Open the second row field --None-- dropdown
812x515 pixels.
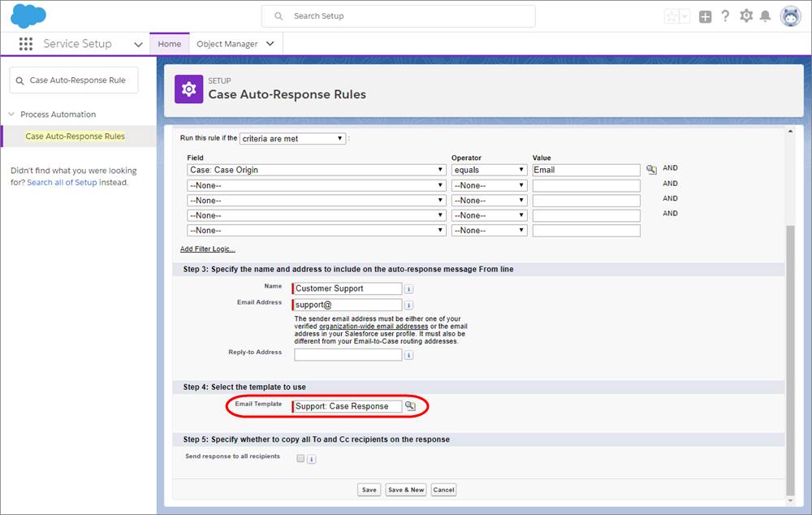pyautogui.click(x=317, y=185)
